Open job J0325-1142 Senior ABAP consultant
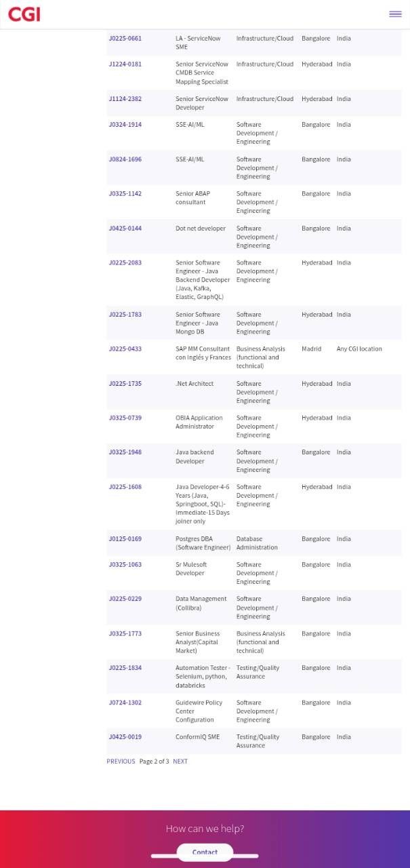 (x=125, y=194)
